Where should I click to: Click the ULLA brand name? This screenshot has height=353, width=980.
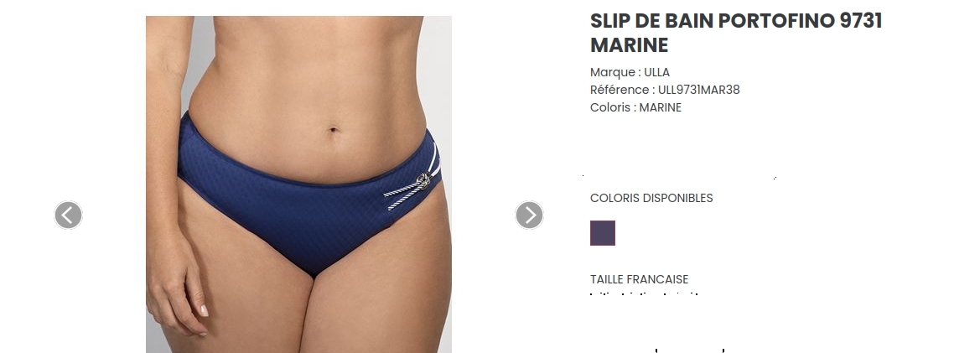(x=657, y=72)
